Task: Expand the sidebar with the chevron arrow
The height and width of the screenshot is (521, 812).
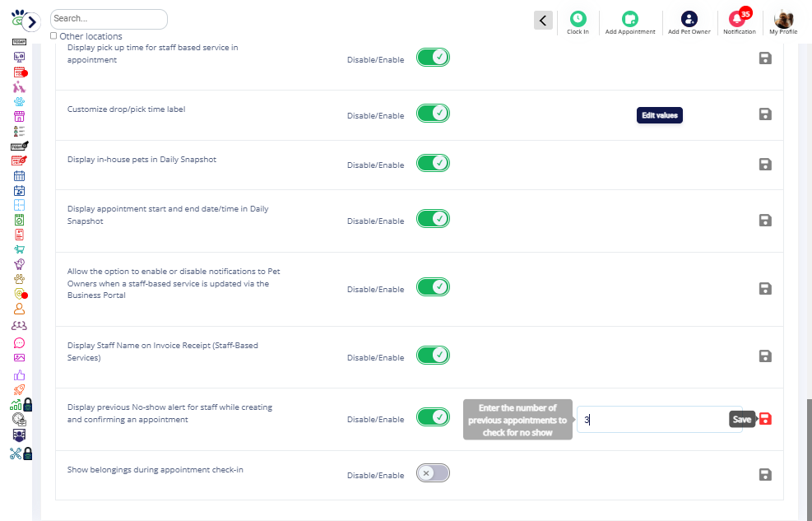Action: tap(31, 21)
